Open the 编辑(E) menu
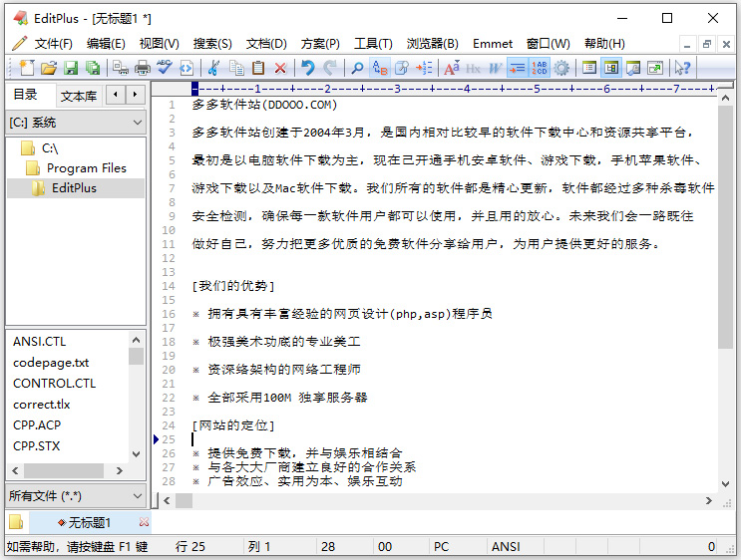 (106, 44)
